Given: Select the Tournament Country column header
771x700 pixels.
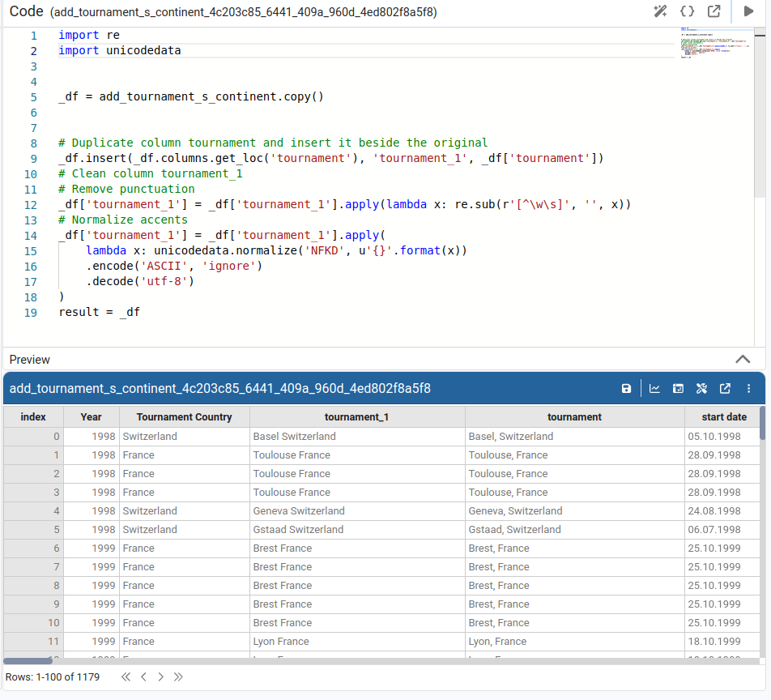Looking at the screenshot, I should point(184,416).
